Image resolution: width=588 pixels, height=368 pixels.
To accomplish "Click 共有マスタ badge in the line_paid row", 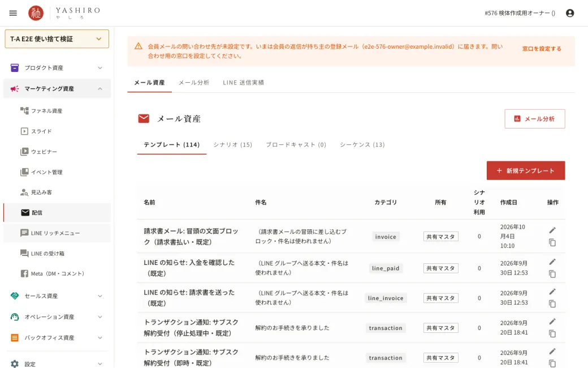I will (440, 268).
